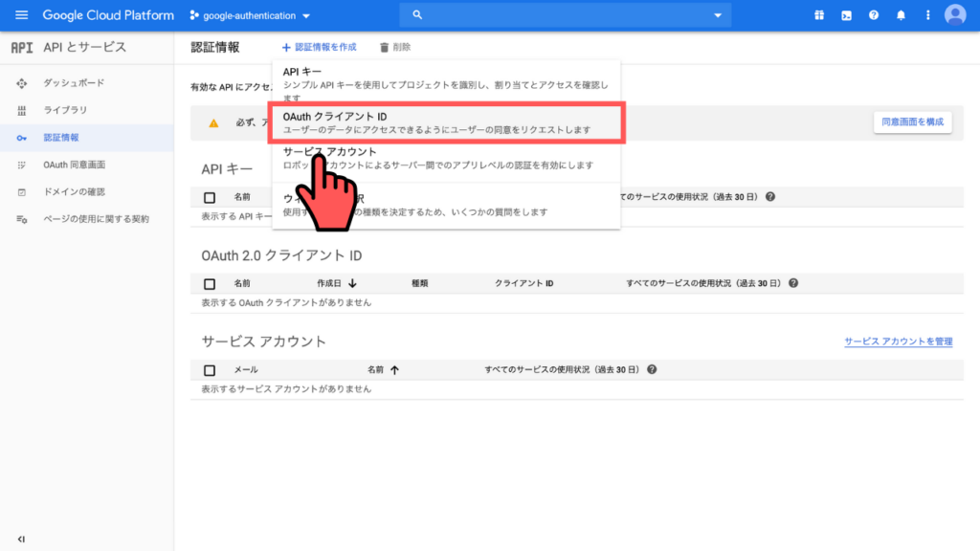Click the key credentials icon in sidebar
This screenshot has height=551, width=980.
pyautogui.click(x=22, y=138)
